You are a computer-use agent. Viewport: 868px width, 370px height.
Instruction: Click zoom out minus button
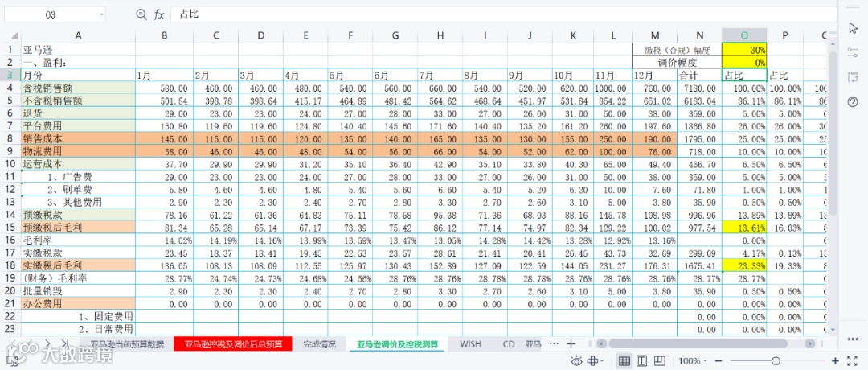[718, 361]
